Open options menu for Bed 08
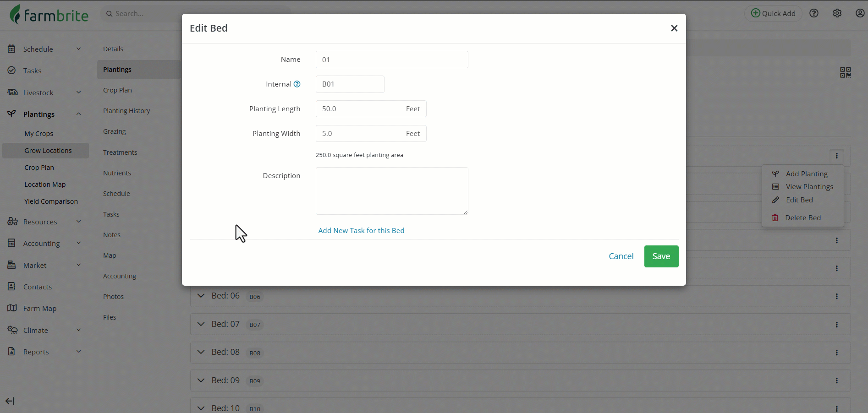The height and width of the screenshot is (413, 868). coord(837,353)
